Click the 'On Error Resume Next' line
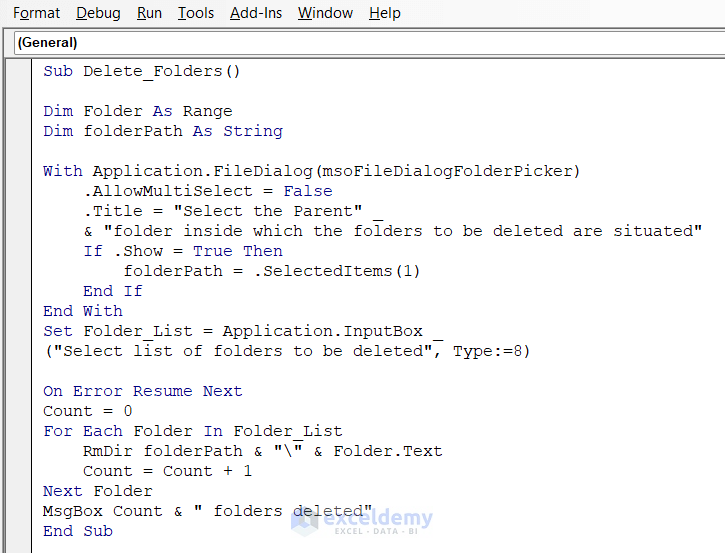Viewport: 725px width, 553px height. click(x=142, y=391)
